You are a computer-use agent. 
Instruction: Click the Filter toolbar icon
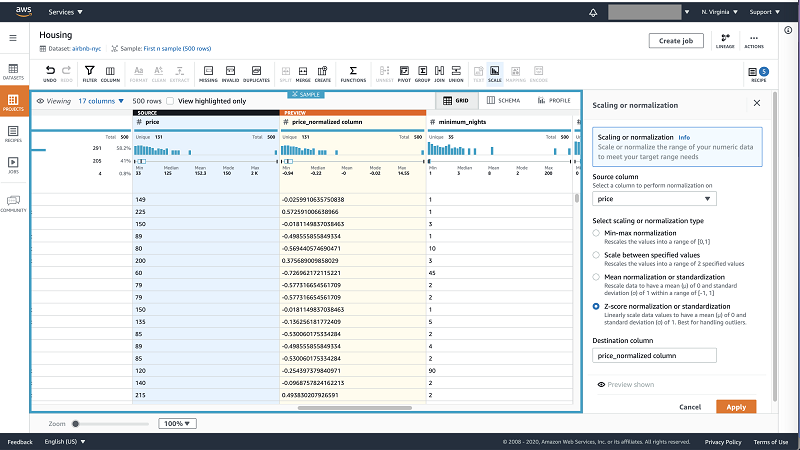click(89, 73)
